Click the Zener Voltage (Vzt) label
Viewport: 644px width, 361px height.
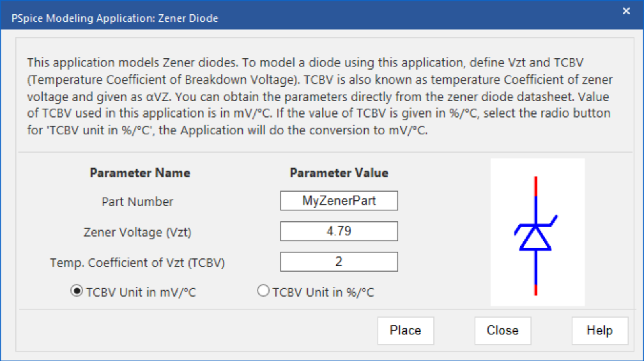click(137, 232)
